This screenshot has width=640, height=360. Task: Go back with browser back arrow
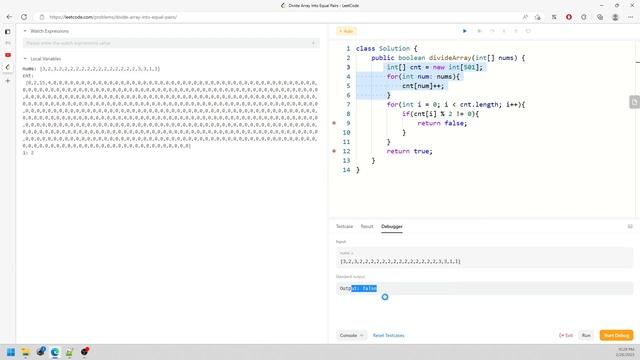9,17
